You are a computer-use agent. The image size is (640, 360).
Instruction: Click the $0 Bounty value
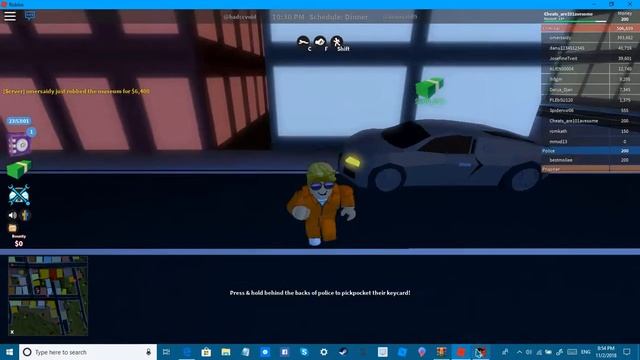[x=19, y=244]
